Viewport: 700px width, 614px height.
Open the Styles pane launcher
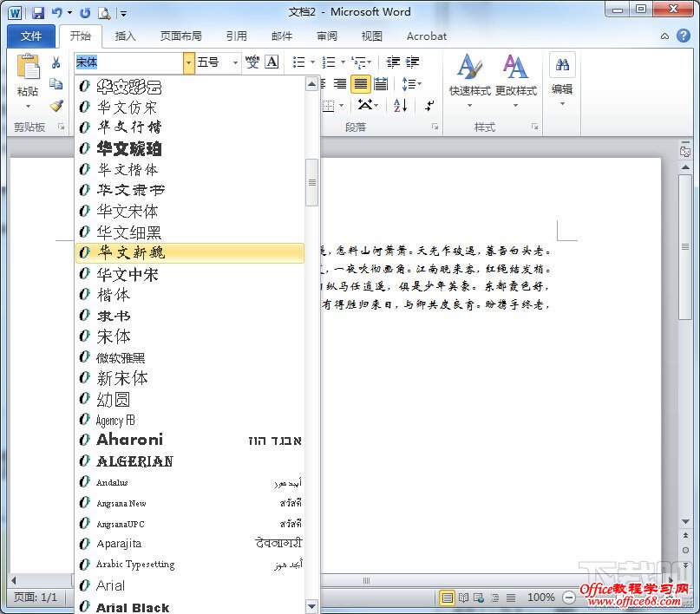[x=534, y=127]
